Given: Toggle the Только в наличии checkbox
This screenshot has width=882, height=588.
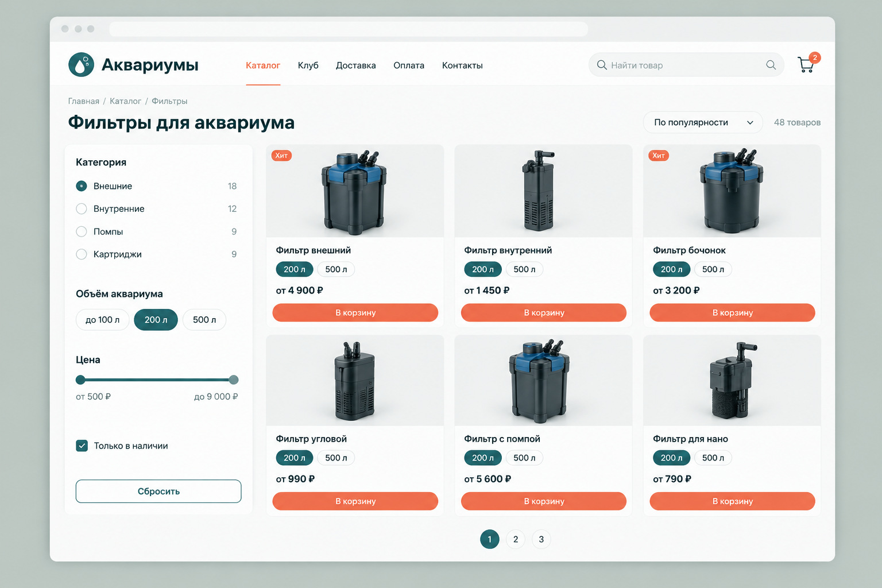Looking at the screenshot, I should [82, 446].
